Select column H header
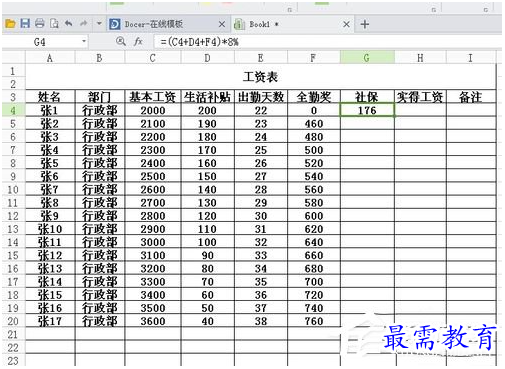Image resolution: width=505 pixels, height=369 pixels. [x=420, y=58]
